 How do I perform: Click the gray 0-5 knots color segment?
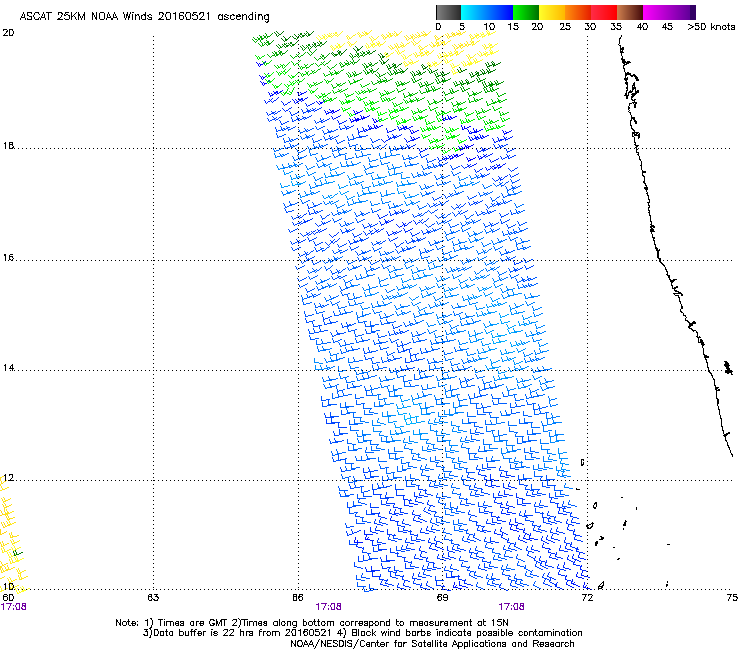pyautogui.click(x=448, y=12)
